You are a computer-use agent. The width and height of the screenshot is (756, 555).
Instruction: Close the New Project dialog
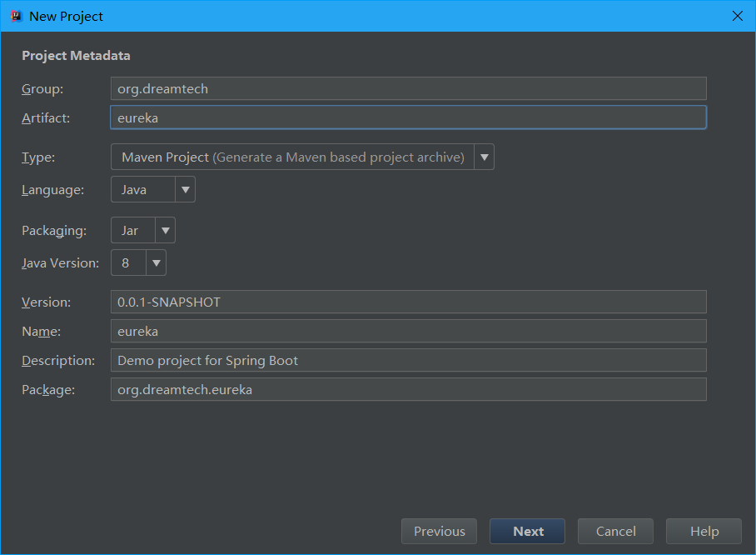point(737,16)
